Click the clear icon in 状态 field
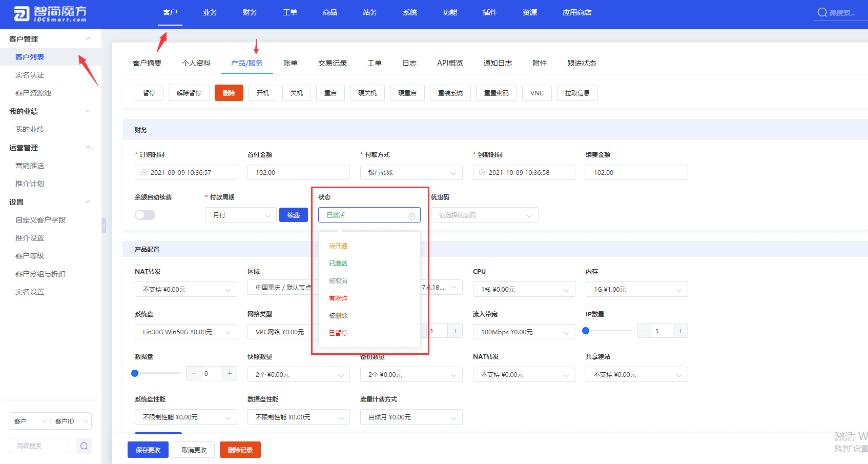The width and height of the screenshot is (868, 464). 411,216
